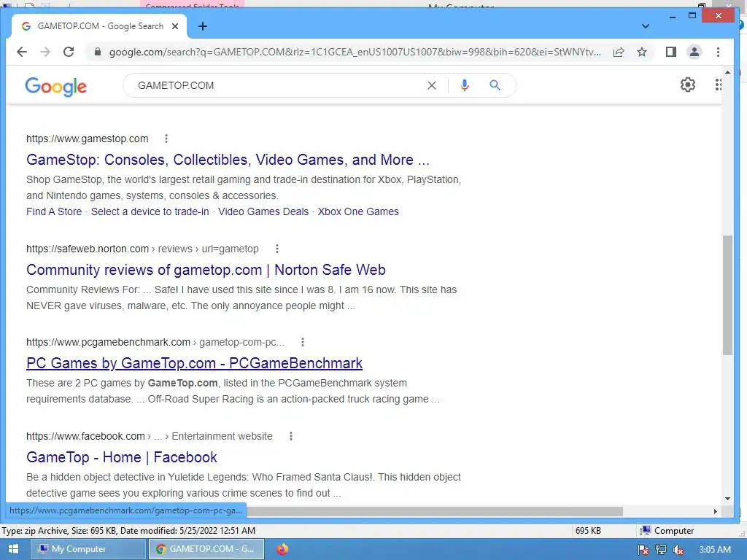This screenshot has width=747, height=560.
Task: Open the Chrome side panel
Action: click(x=671, y=52)
